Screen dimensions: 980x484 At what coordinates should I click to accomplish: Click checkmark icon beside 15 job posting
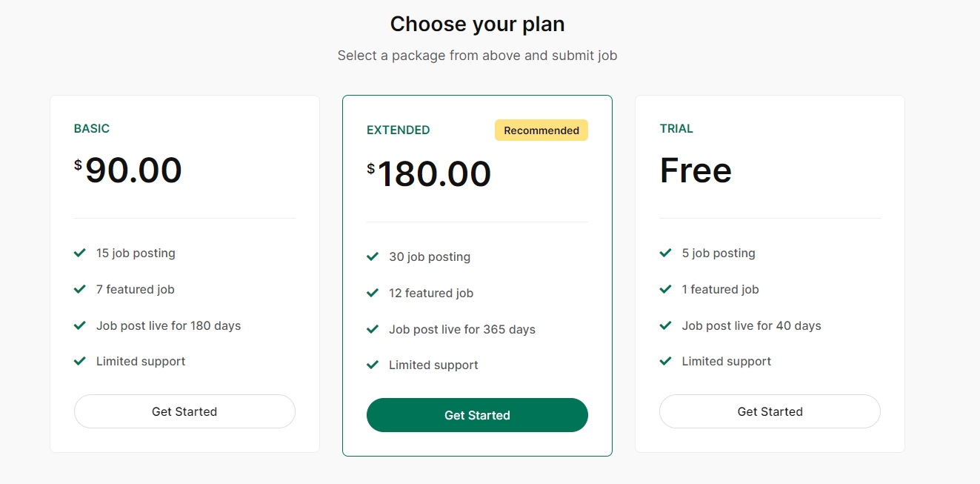pyautogui.click(x=80, y=253)
